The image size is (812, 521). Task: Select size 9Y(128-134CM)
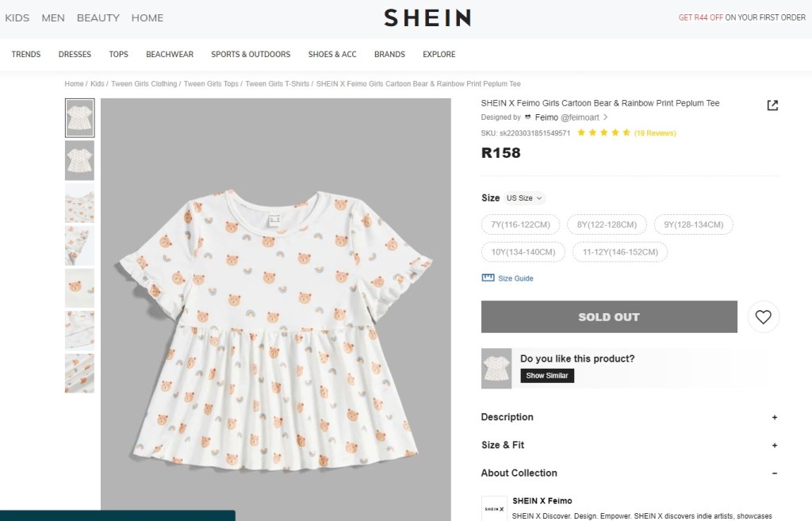pos(693,224)
